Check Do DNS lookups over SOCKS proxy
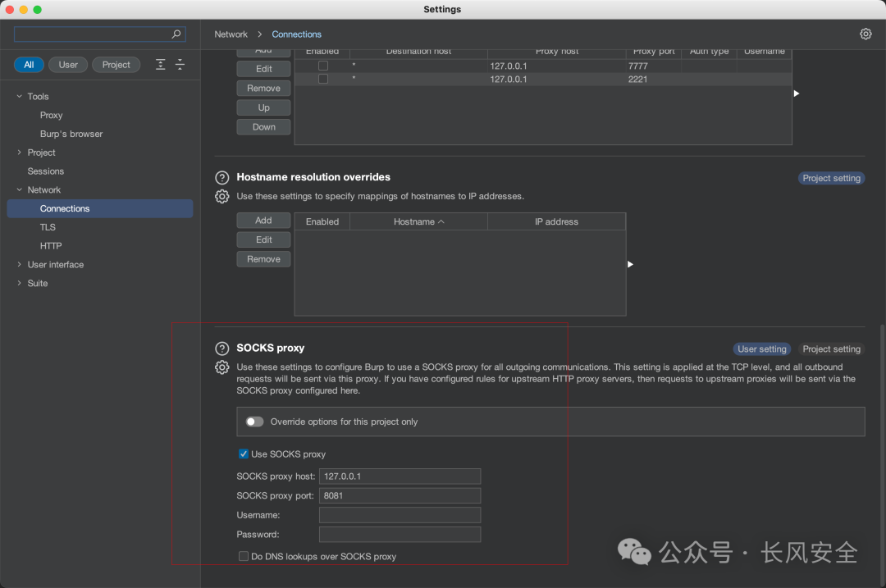This screenshot has width=886, height=588. coord(244,556)
